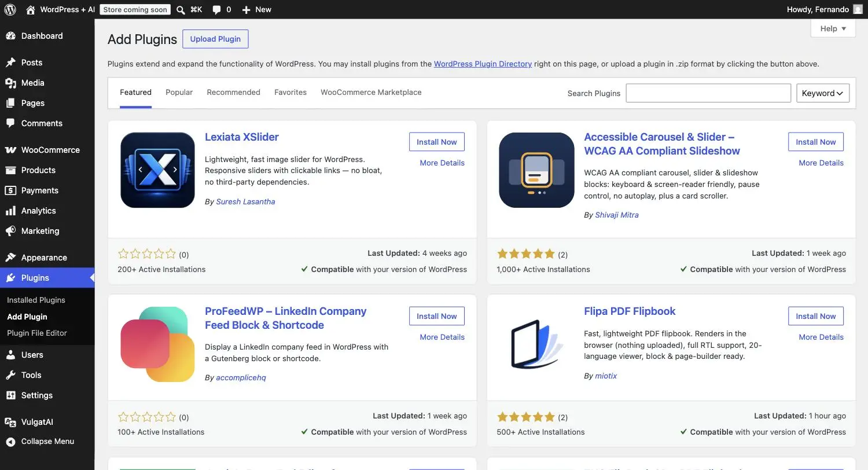The width and height of the screenshot is (868, 470).
Task: Click the Products icon in sidebar
Action: (x=10, y=170)
